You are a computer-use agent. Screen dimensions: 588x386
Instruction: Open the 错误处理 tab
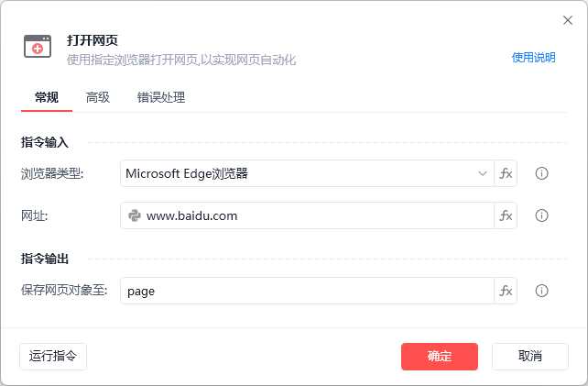pos(161,97)
